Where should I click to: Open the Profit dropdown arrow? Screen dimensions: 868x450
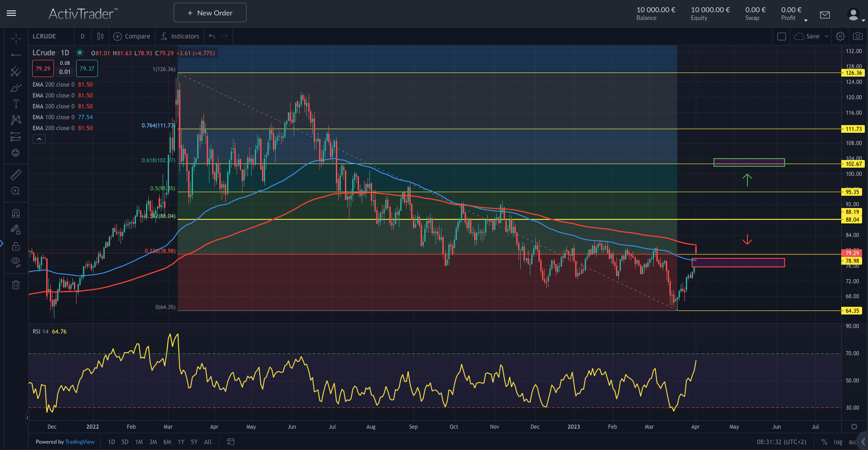(x=805, y=20)
